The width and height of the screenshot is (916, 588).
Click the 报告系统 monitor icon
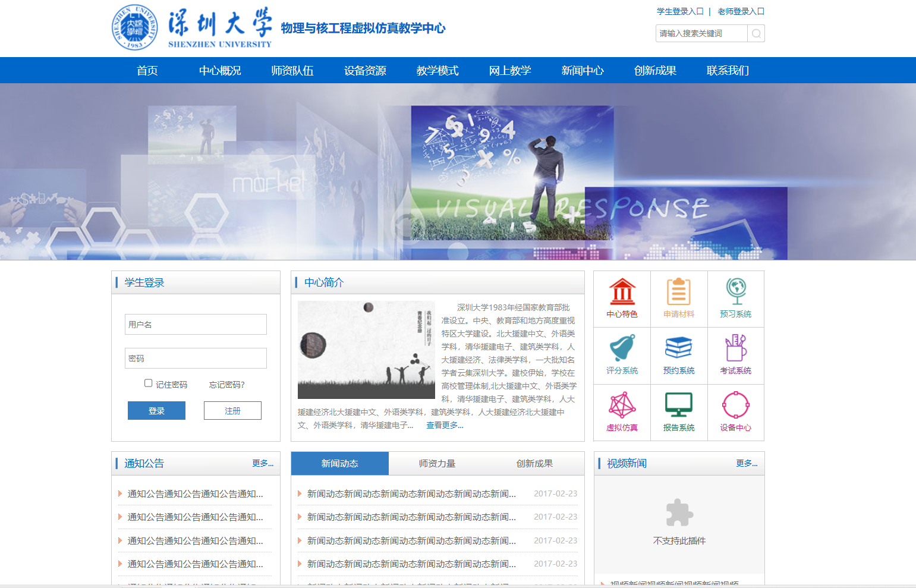point(679,412)
